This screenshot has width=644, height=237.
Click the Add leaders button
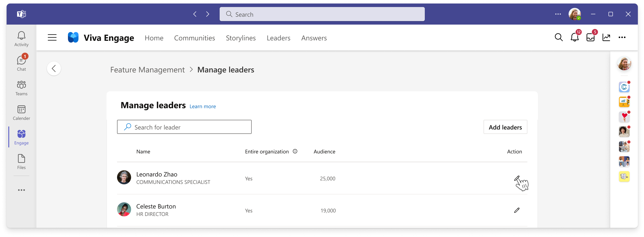coord(505,127)
